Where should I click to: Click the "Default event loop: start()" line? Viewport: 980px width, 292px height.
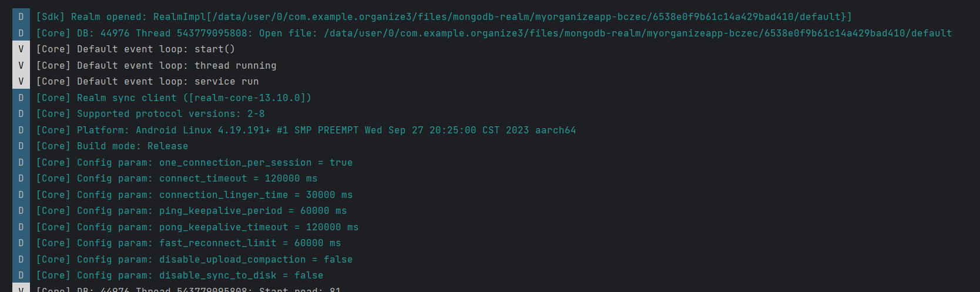136,49
